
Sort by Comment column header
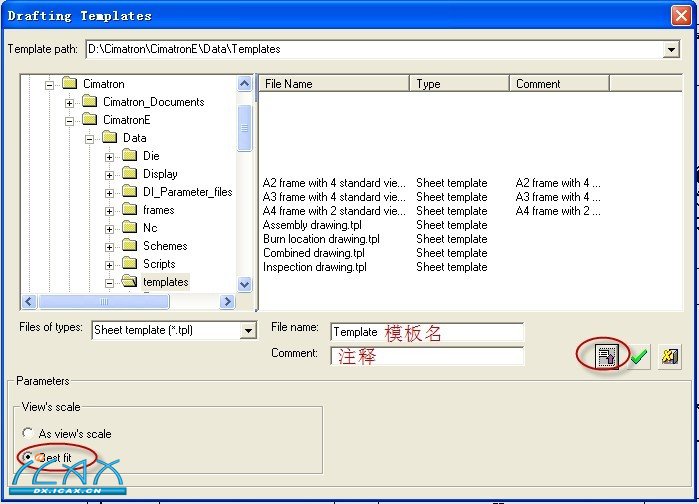tap(559, 84)
